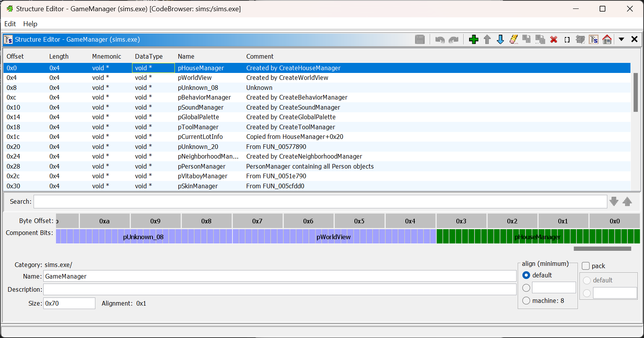The width and height of the screenshot is (644, 338).
Task: Enable the pack checkbox
Action: click(x=586, y=266)
